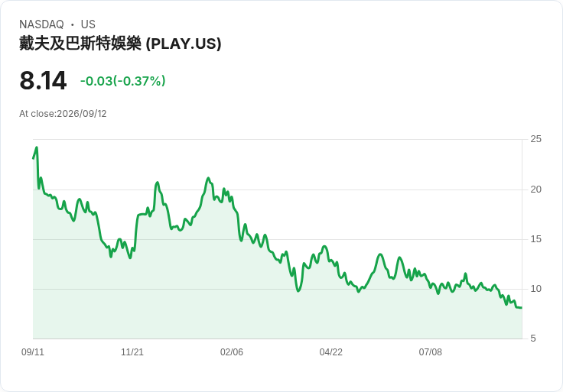
Task: Click the 10 y-axis price label
Action: [x=535, y=289]
